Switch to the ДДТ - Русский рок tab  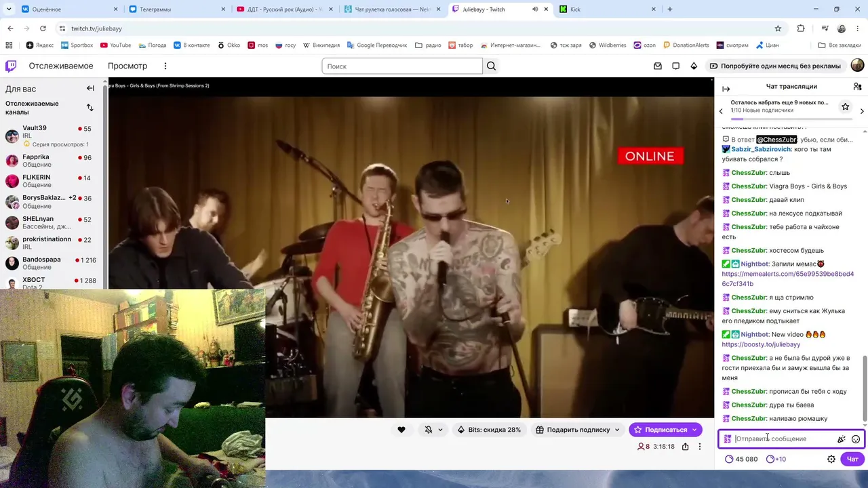point(285,9)
